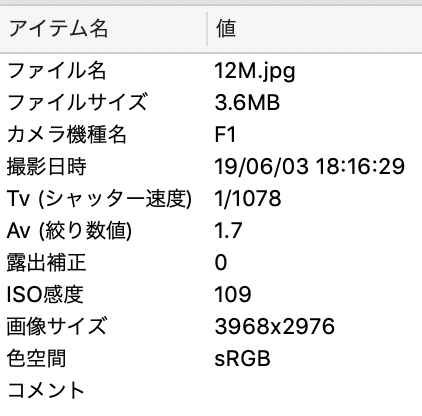The image size is (422, 416).
Task: Click the 19/06/03 18:16:29 date value
Action: point(310,167)
